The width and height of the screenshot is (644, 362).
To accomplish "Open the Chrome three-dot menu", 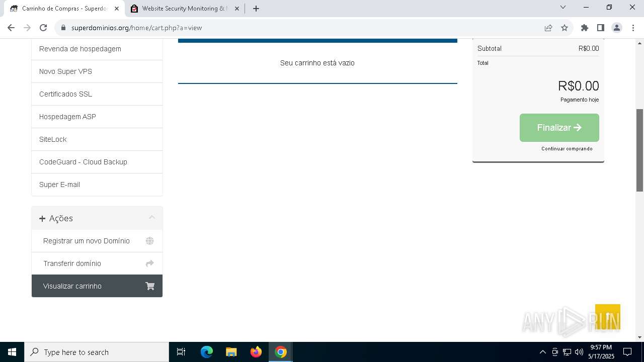I will [633, 28].
